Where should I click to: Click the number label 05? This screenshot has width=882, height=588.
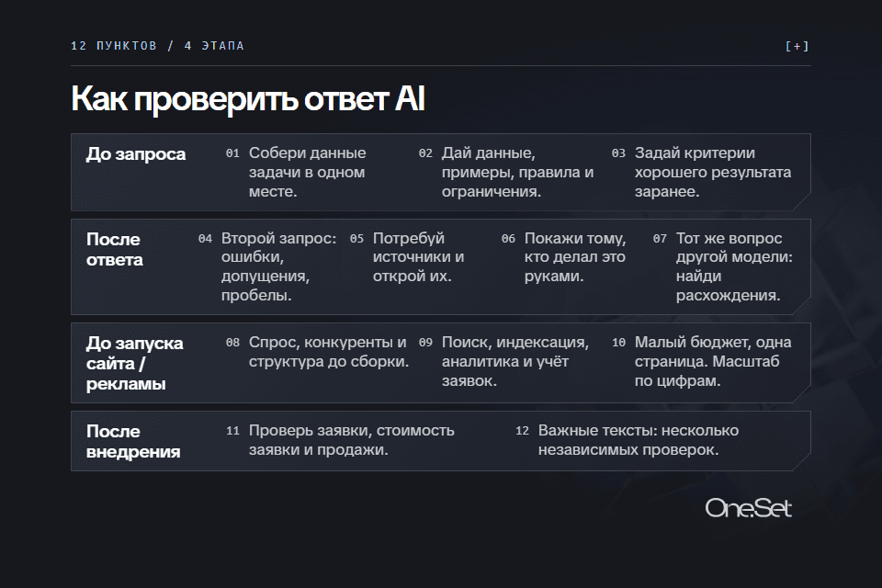point(356,239)
